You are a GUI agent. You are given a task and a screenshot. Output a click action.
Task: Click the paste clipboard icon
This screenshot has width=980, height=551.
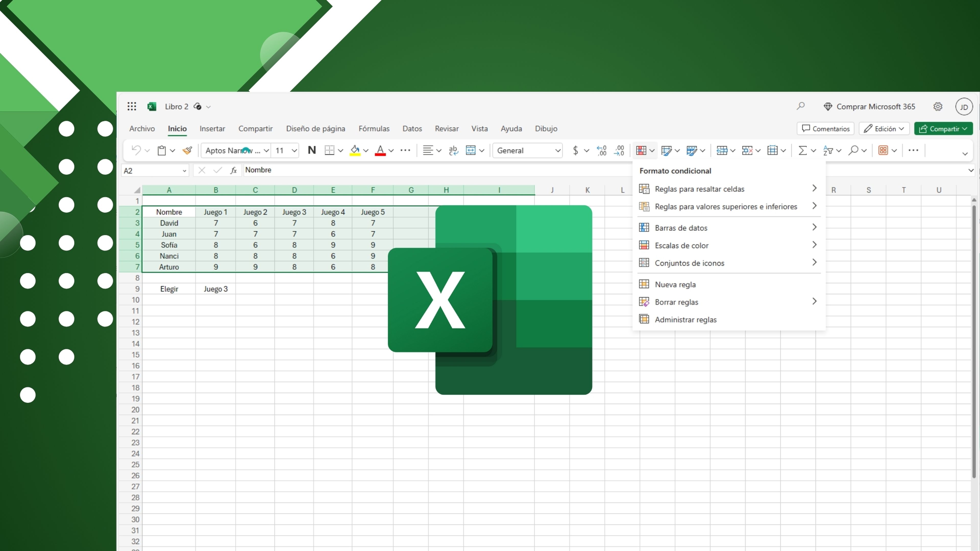point(162,150)
